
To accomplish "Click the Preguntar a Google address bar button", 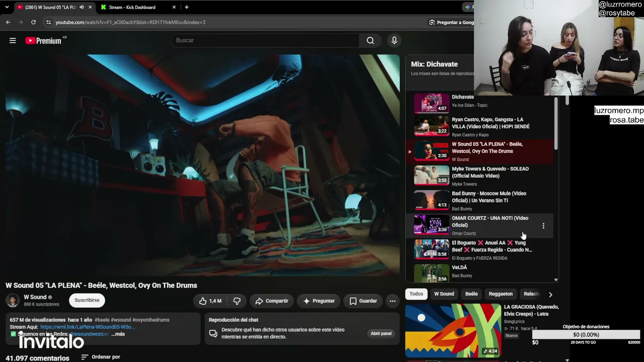I will pyautogui.click(x=451, y=22).
